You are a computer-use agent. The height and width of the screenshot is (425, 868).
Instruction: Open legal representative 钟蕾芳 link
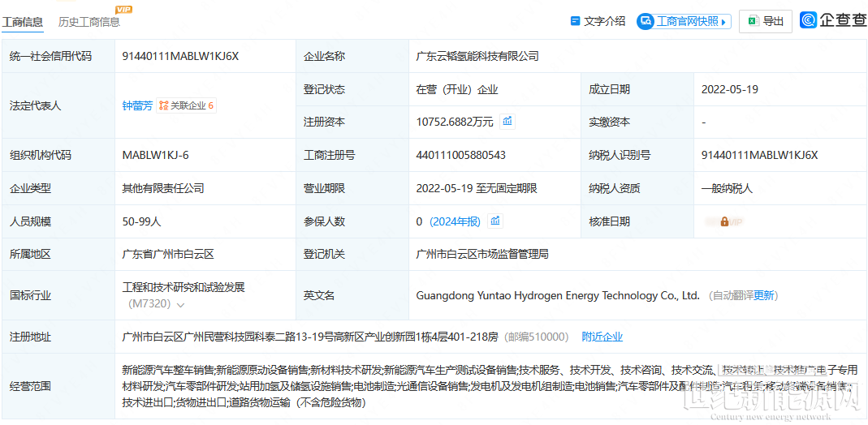[x=137, y=105]
